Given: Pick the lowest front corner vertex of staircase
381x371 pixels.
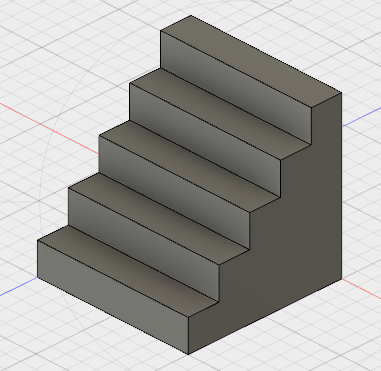Looking at the screenshot, I should (188, 354).
